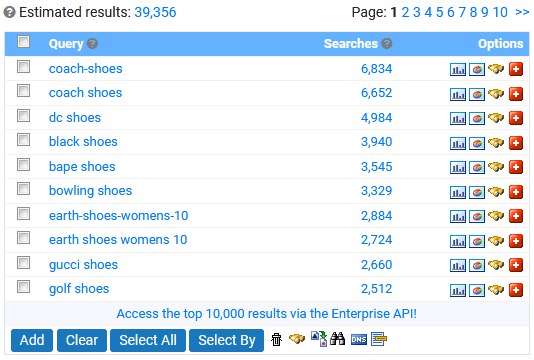Open bar chart for earth-shoes-womens-10 row
This screenshot has height=360, width=534.
click(458, 217)
